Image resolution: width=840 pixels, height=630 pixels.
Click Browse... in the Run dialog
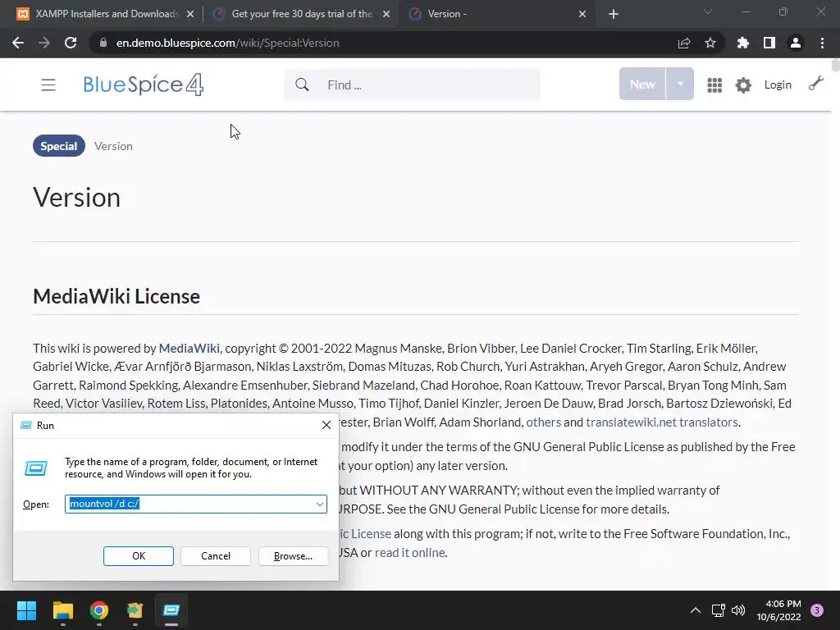[x=293, y=556]
